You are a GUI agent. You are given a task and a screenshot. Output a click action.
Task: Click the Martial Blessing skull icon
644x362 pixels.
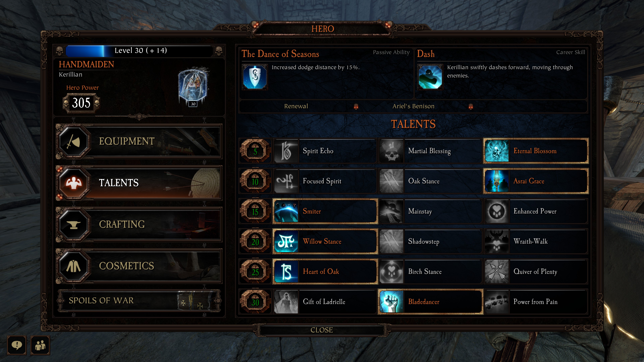point(391,151)
